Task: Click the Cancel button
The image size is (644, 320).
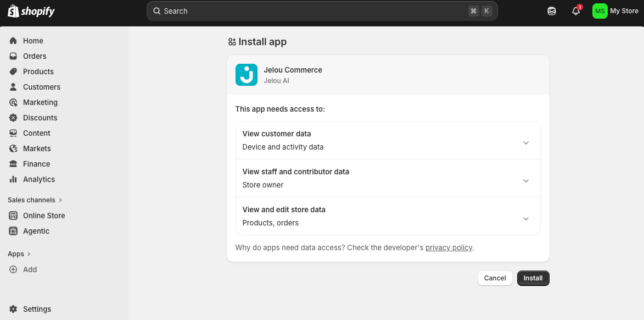Action: click(495, 278)
